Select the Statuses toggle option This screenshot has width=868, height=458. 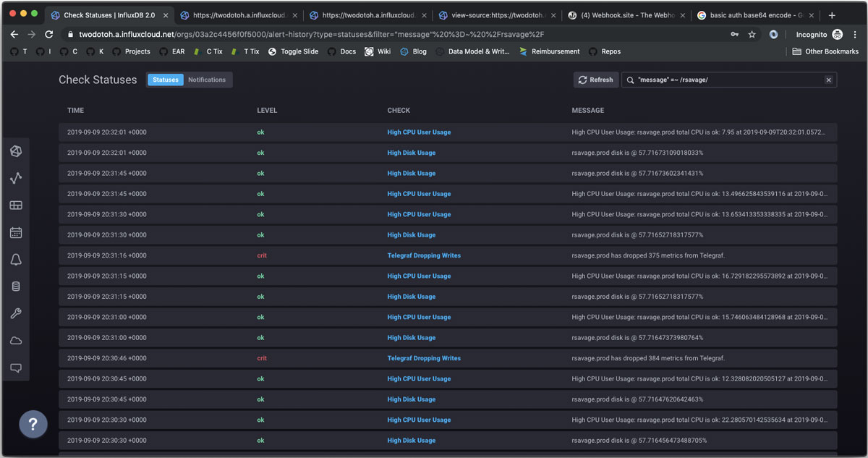[x=165, y=80]
